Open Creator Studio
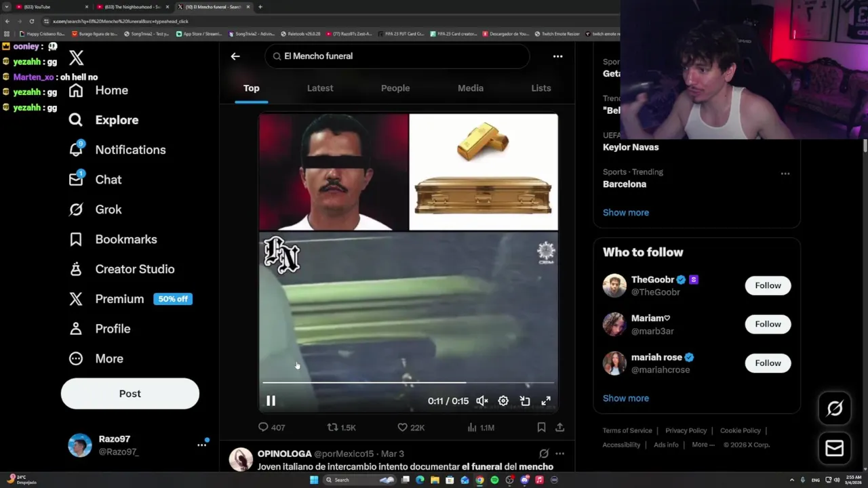Screen dimensions: 868x488 121,269
